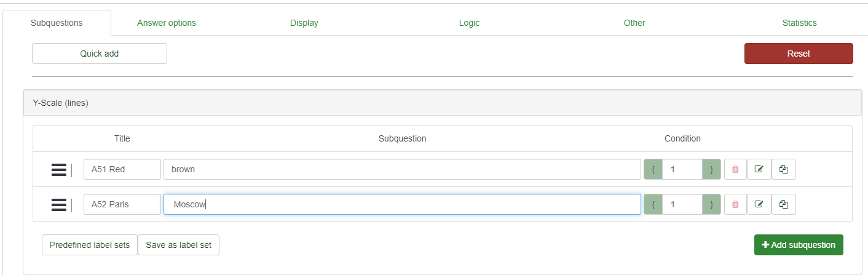
Task: Click Save as label set
Action: click(178, 245)
